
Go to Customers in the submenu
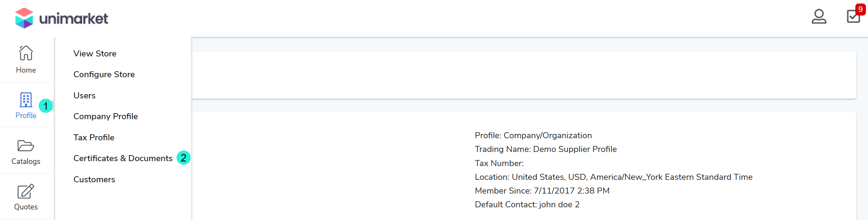click(94, 179)
